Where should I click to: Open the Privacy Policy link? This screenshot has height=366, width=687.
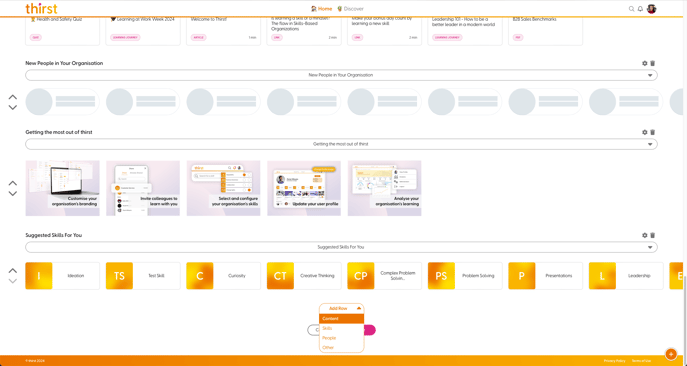(x=614, y=361)
